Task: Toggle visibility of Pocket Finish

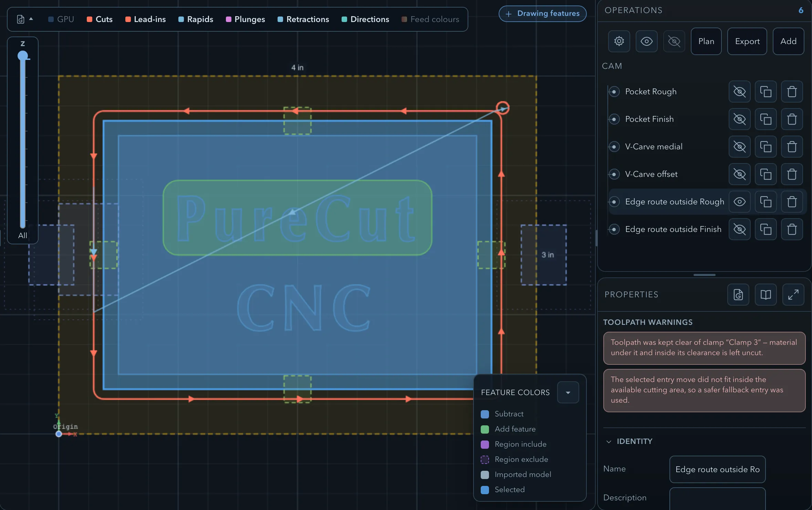Action: point(739,119)
